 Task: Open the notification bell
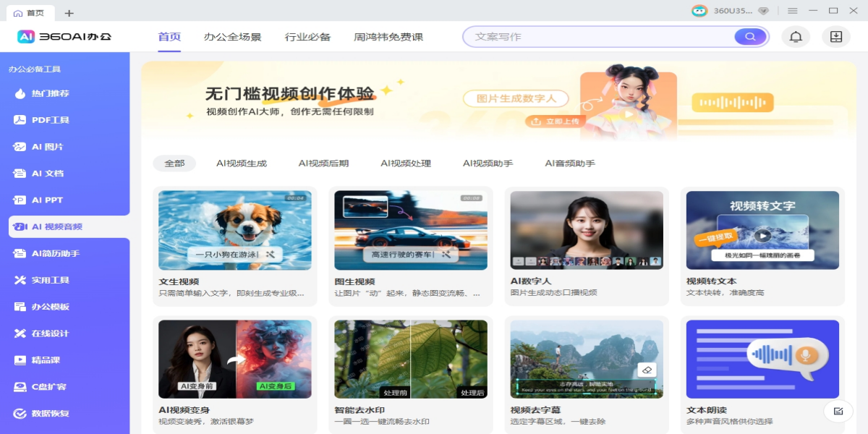[x=796, y=37]
